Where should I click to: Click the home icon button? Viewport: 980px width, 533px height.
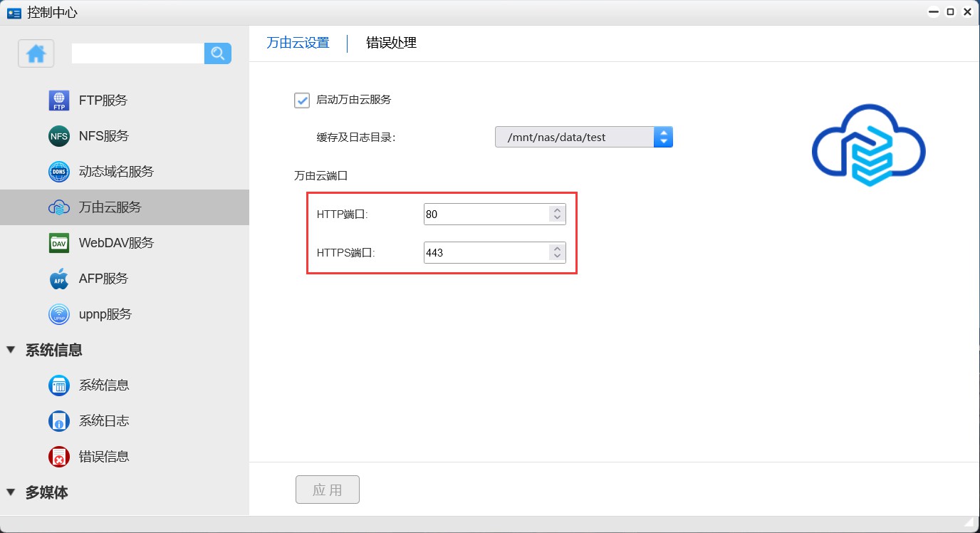[x=36, y=53]
